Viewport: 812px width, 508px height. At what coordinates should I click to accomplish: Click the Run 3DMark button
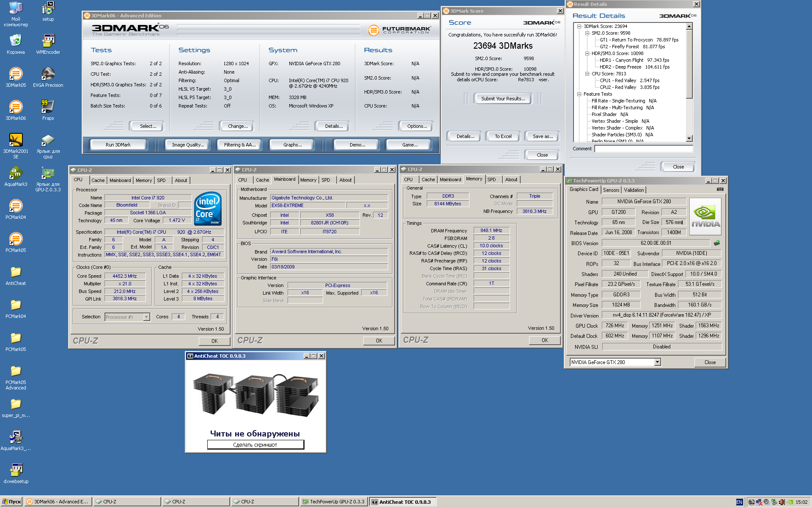(x=118, y=145)
